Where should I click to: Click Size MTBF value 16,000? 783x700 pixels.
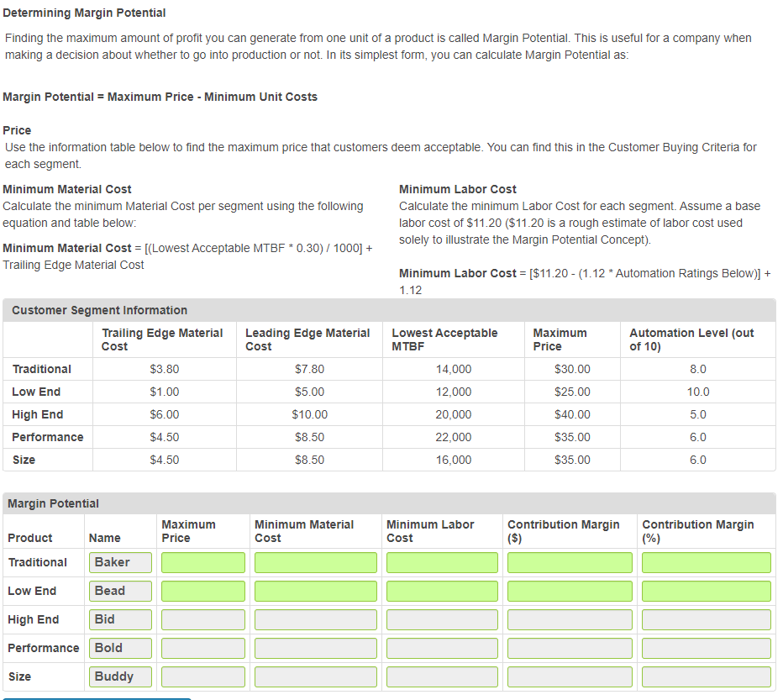(x=454, y=460)
